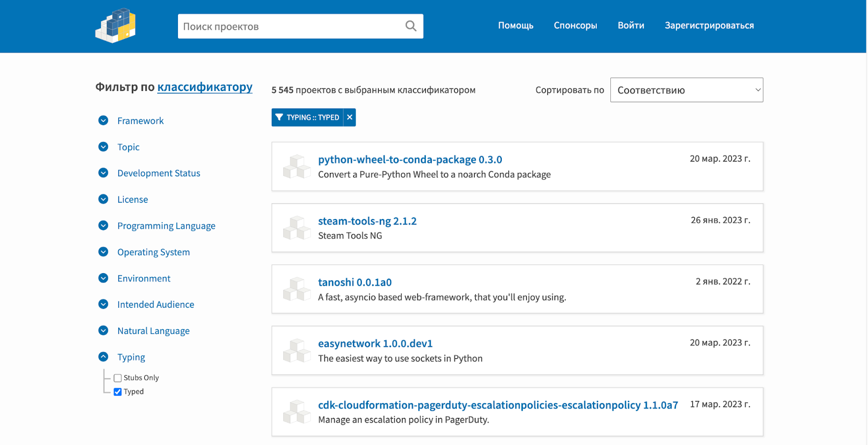Uncheck the Typed checkbox
The width and height of the screenshot is (868, 445).
118,392
